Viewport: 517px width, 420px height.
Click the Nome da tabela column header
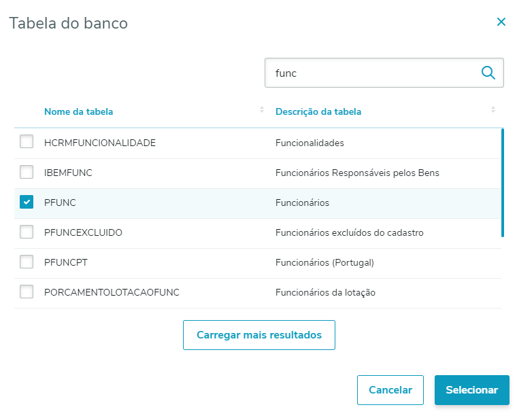pyautogui.click(x=79, y=111)
